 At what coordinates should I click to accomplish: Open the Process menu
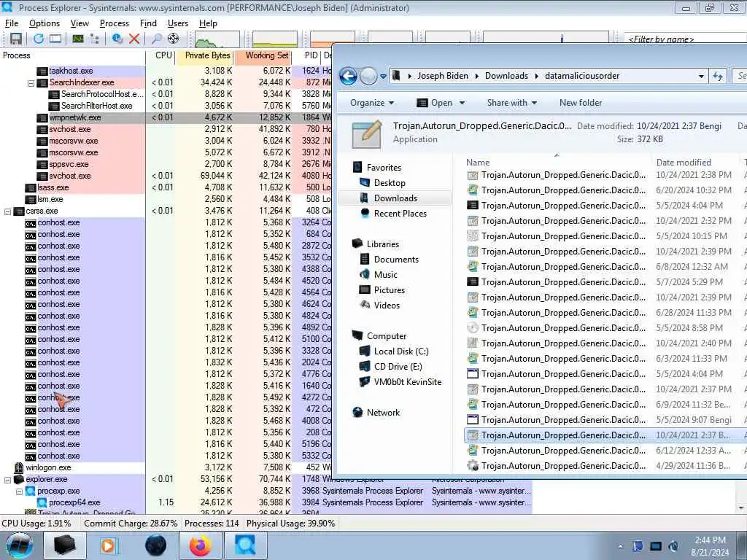point(115,23)
